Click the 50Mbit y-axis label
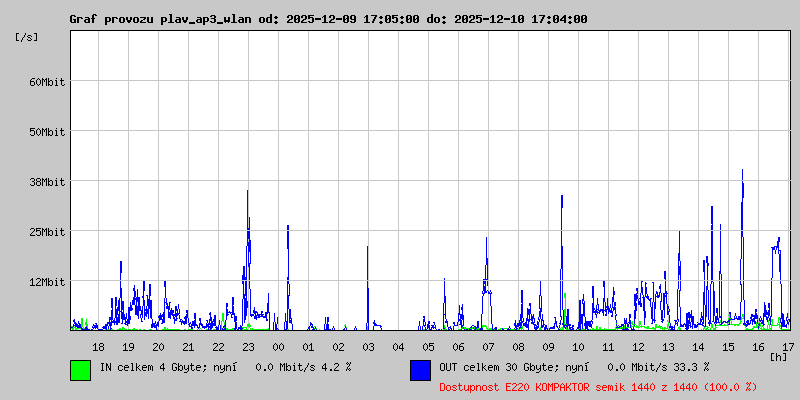Screen dimensions: 800x400 tap(47, 132)
